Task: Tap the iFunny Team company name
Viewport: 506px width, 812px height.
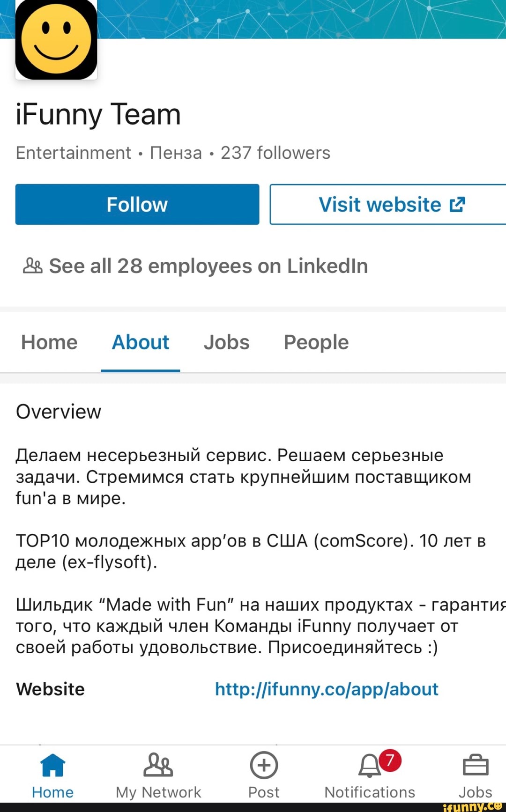Action: pyautogui.click(x=98, y=115)
